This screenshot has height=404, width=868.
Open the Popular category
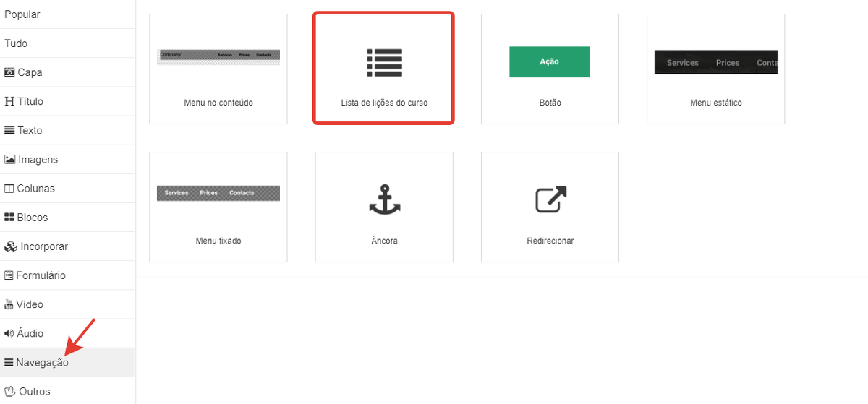[22, 14]
